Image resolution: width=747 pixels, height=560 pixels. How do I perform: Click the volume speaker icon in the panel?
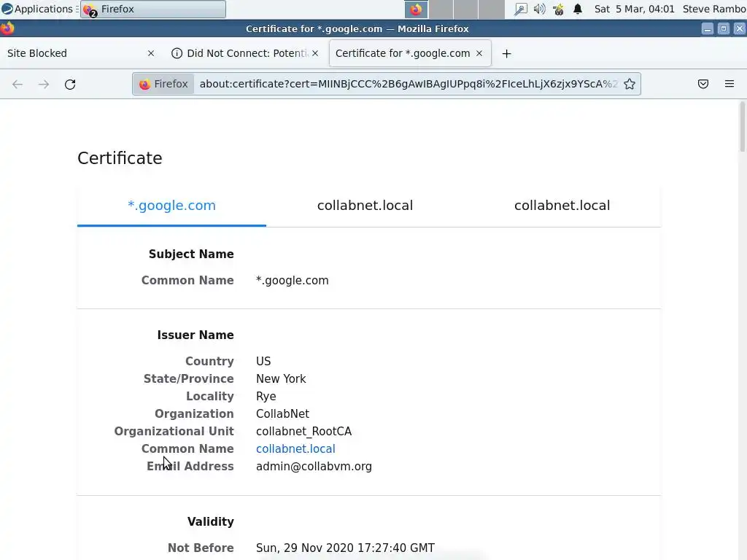coord(539,9)
